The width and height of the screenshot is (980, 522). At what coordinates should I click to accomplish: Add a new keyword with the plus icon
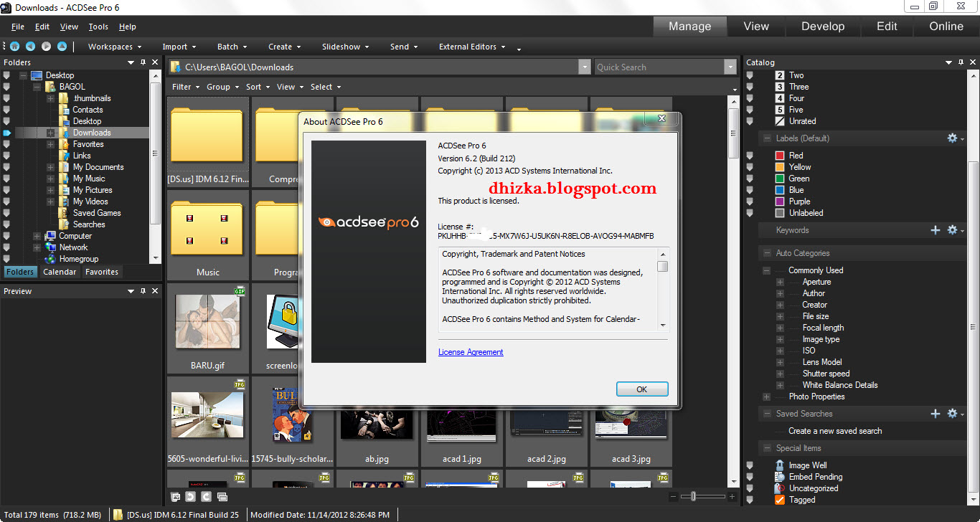point(936,230)
